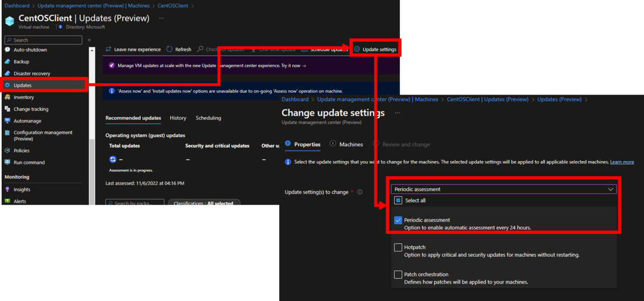Click the Inventory icon in sidebar

[x=8, y=97]
